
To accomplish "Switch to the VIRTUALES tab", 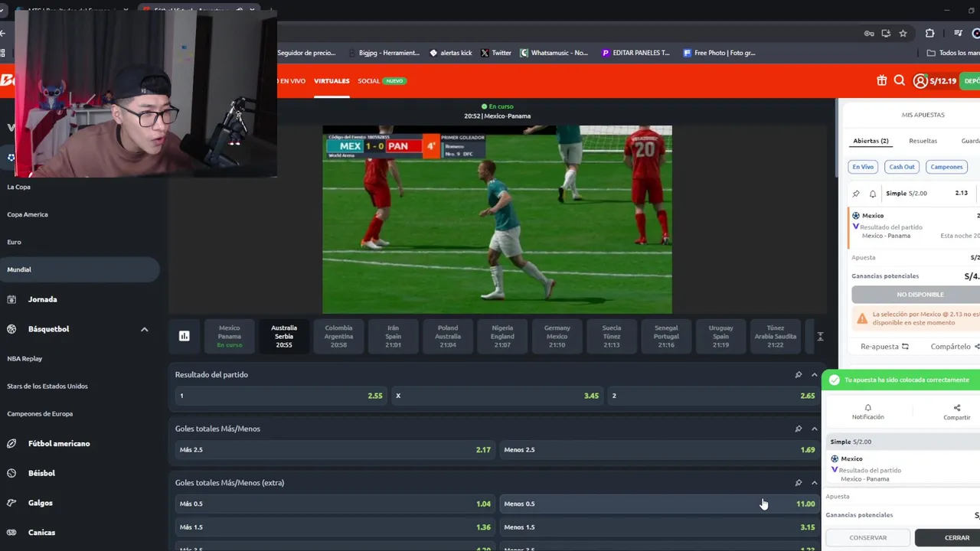I will point(332,80).
